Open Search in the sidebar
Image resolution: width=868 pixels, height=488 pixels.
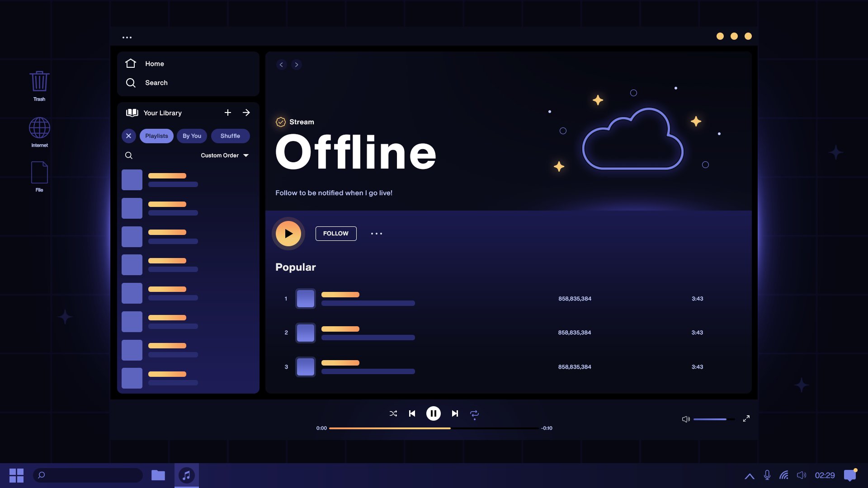click(146, 83)
